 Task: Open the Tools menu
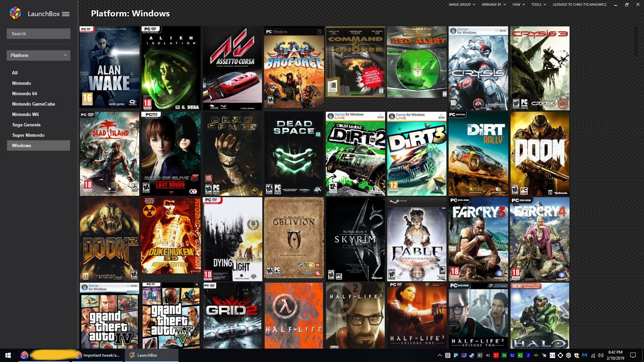(x=539, y=4)
